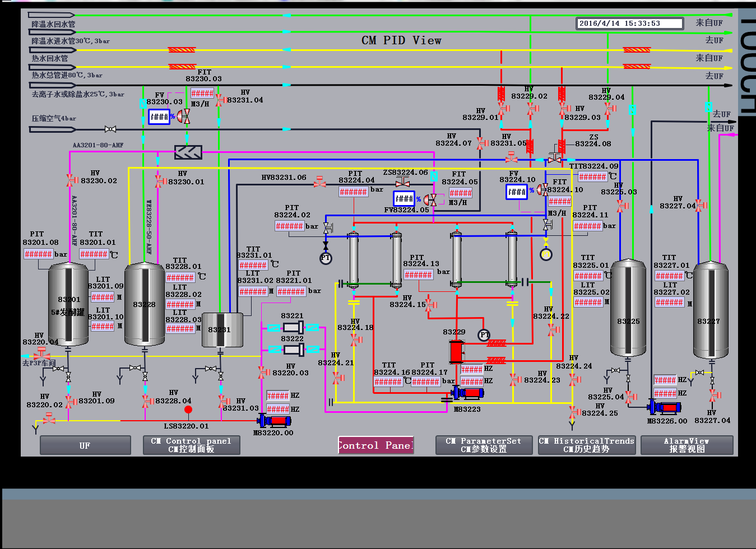Switch to CM HistoricalTrends view
Screen dimensions: 756x549
[x=586, y=445]
